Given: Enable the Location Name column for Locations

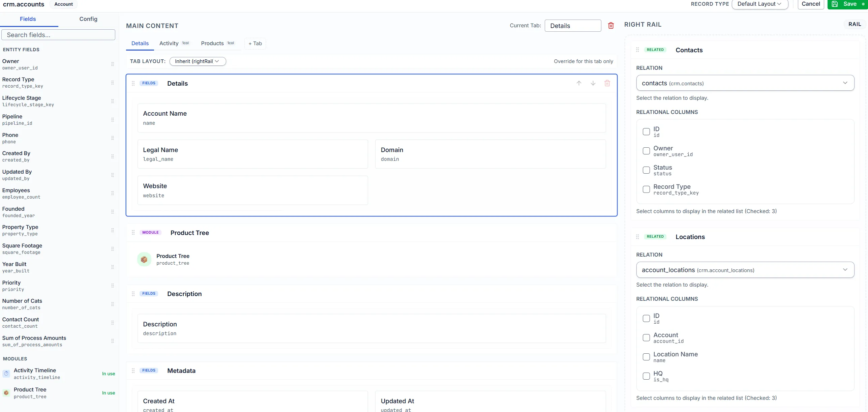Looking at the screenshot, I should point(646,357).
